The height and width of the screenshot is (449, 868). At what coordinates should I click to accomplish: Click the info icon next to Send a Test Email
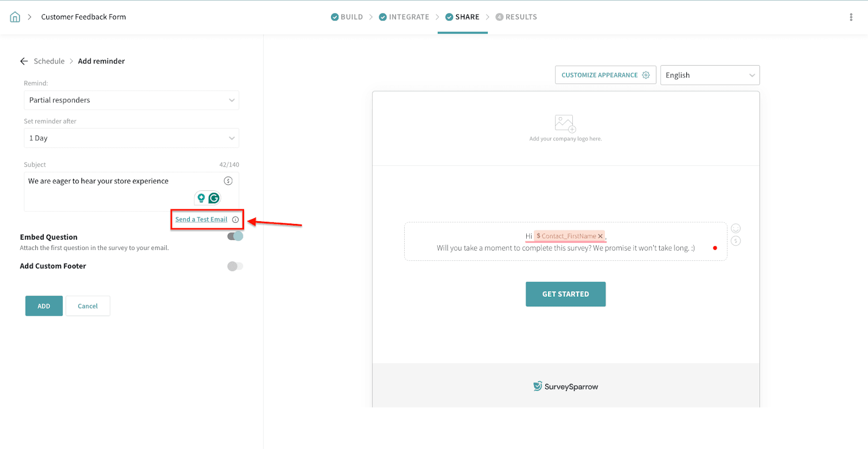coord(235,220)
